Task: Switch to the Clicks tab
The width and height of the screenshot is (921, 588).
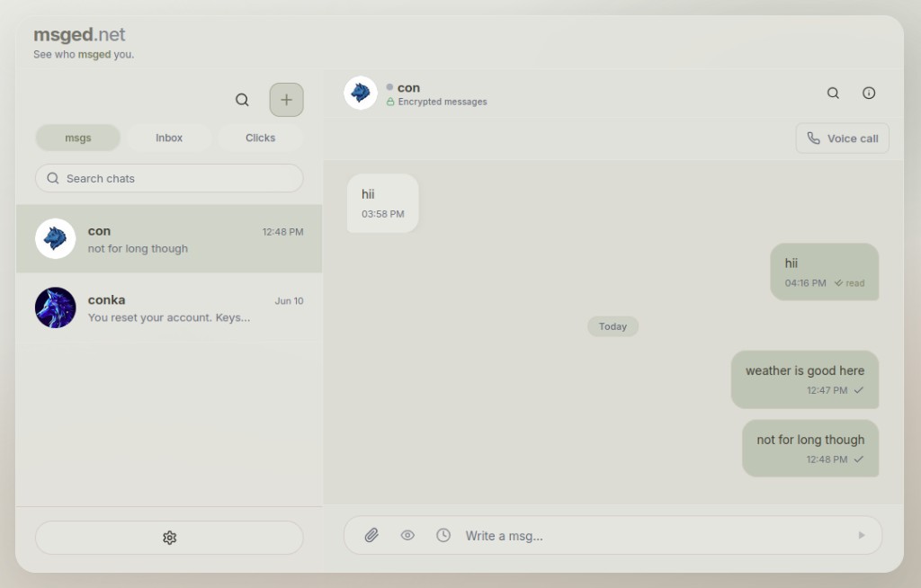Action: pos(260,138)
